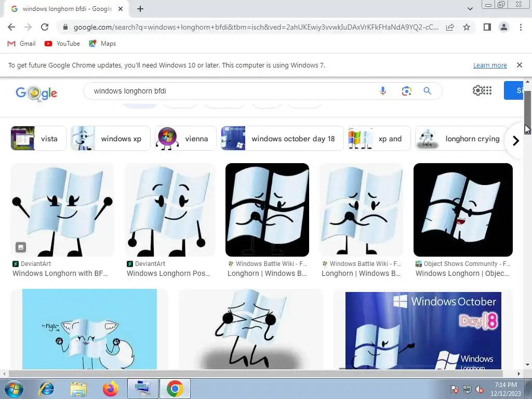The width and height of the screenshot is (532, 399).
Task: Start voice search with microphone icon
Action: (x=383, y=91)
